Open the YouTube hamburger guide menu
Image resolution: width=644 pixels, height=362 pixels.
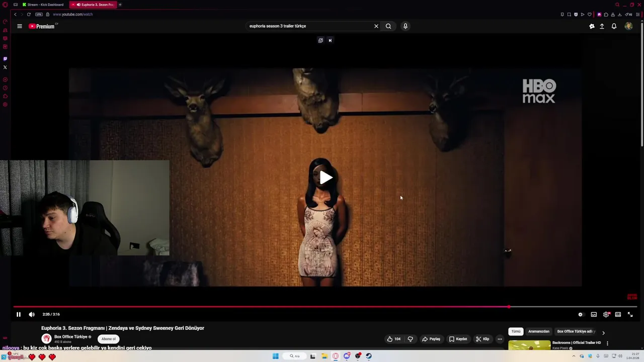(x=20, y=26)
